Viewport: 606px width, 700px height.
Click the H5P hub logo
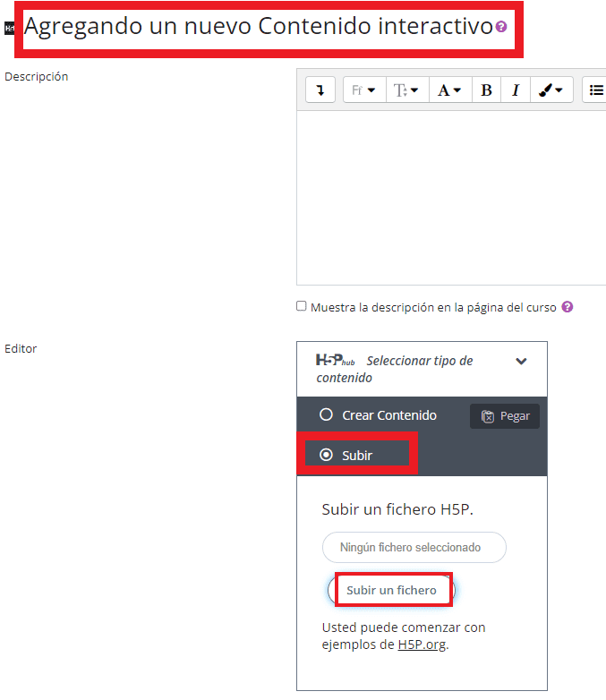(335, 360)
